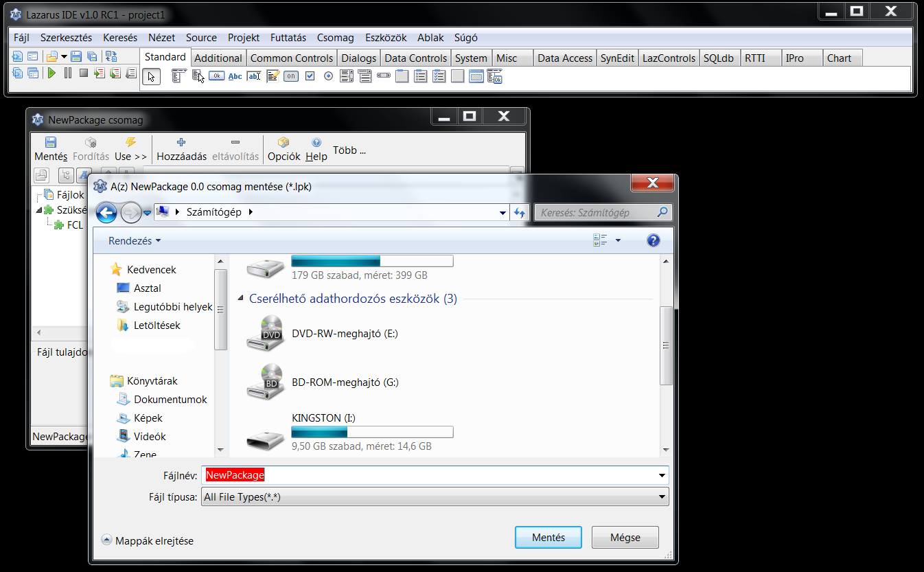Click the blue floppy Save icon in the Lazarus toolbar
Image resolution: width=924 pixels, height=572 pixels.
point(76,56)
